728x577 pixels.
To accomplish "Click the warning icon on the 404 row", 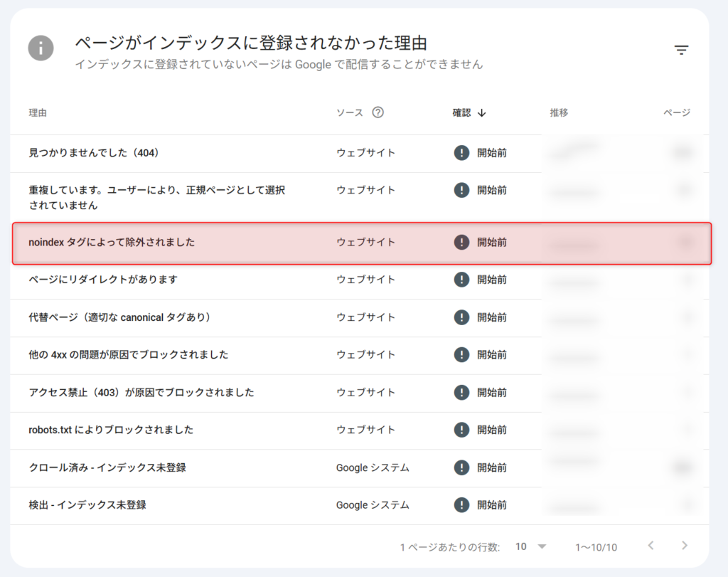I will [461, 152].
